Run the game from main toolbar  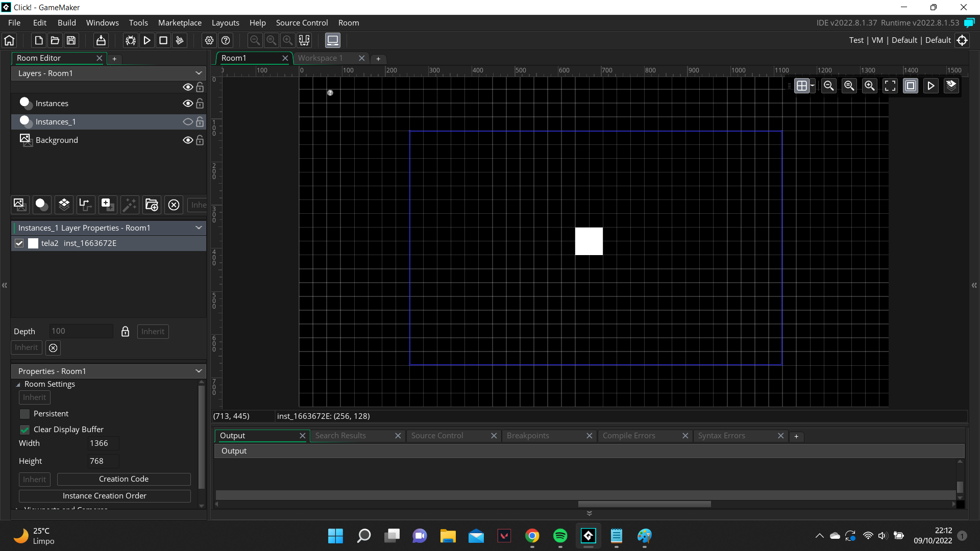[x=147, y=40]
